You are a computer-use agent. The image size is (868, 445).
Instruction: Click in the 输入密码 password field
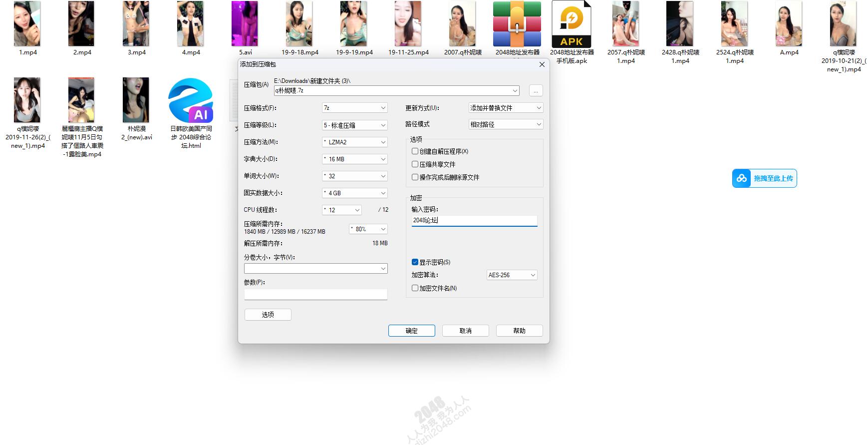coord(474,220)
